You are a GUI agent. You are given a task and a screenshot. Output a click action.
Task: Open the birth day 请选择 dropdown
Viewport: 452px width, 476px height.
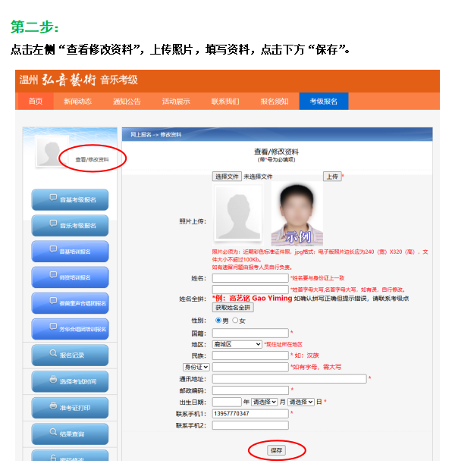click(301, 402)
